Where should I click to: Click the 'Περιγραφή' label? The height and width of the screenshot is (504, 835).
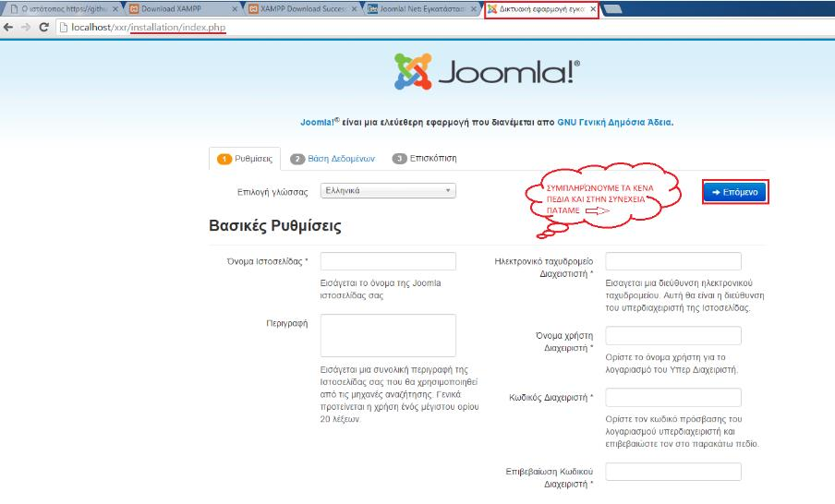tap(287, 323)
